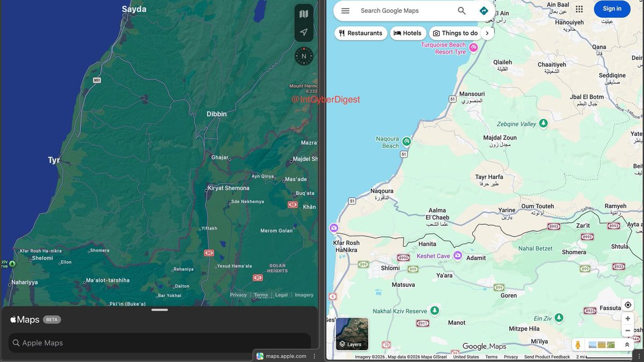Click the Nakhal Kziv Reserve marker
Image resolution: width=644 pixels, height=362 pixels.
[435, 311]
